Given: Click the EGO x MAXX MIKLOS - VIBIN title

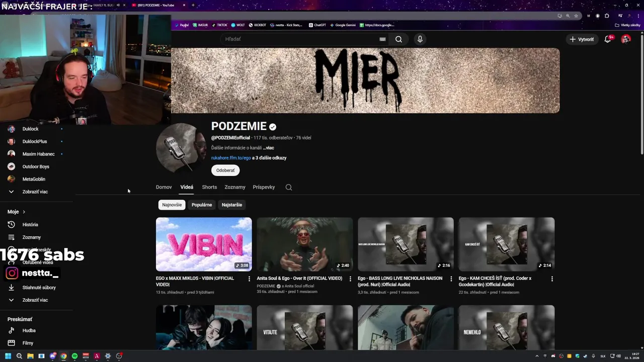Looking at the screenshot, I should pyautogui.click(x=195, y=281).
